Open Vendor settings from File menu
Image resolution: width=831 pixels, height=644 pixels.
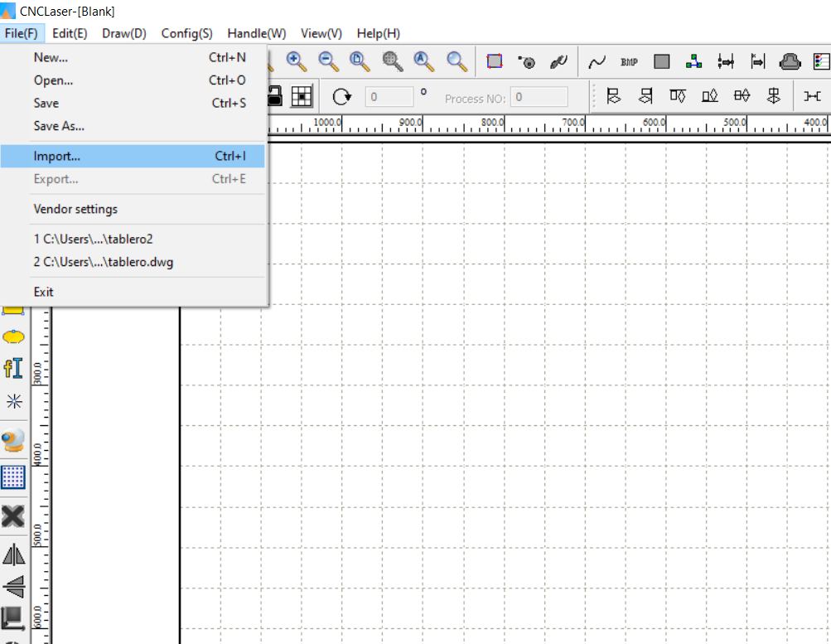click(x=75, y=209)
